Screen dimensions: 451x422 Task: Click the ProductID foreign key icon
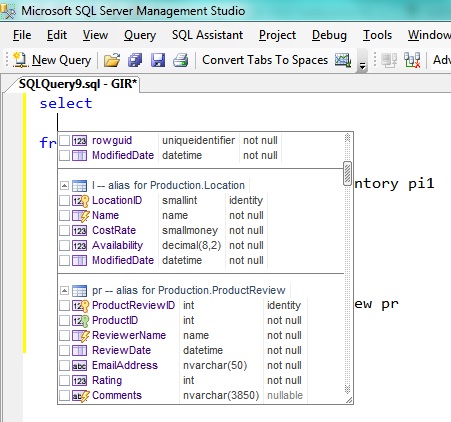pyautogui.click(x=80, y=321)
